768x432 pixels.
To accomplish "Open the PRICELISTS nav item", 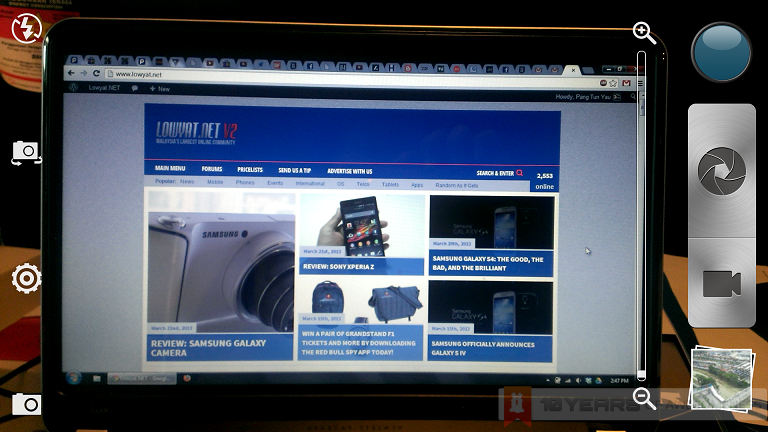I will click(250, 169).
